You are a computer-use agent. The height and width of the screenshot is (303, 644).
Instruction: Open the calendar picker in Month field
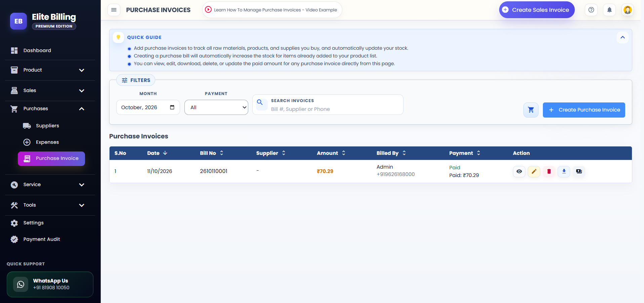(172, 107)
